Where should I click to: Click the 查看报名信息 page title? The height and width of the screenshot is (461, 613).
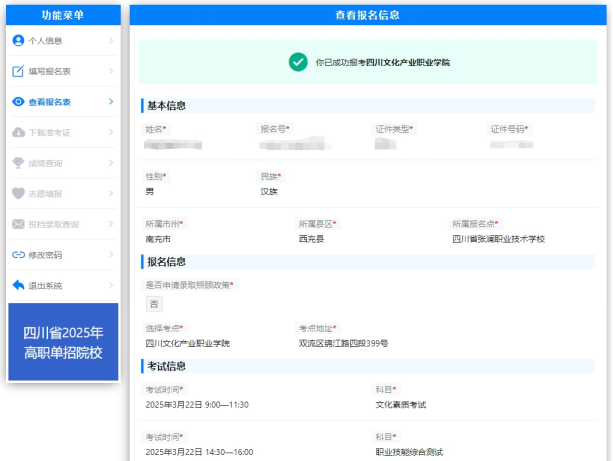tap(368, 15)
